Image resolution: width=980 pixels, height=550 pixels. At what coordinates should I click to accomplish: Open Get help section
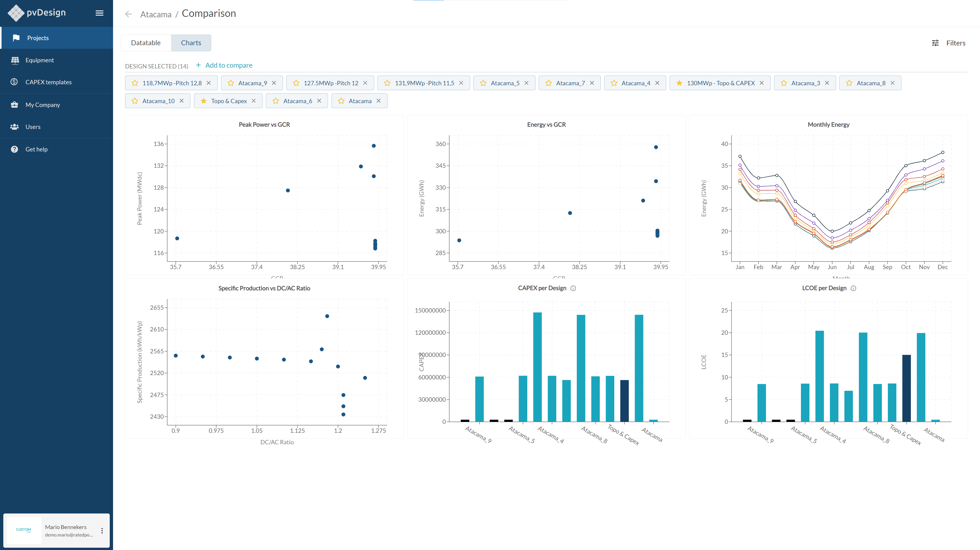point(36,149)
